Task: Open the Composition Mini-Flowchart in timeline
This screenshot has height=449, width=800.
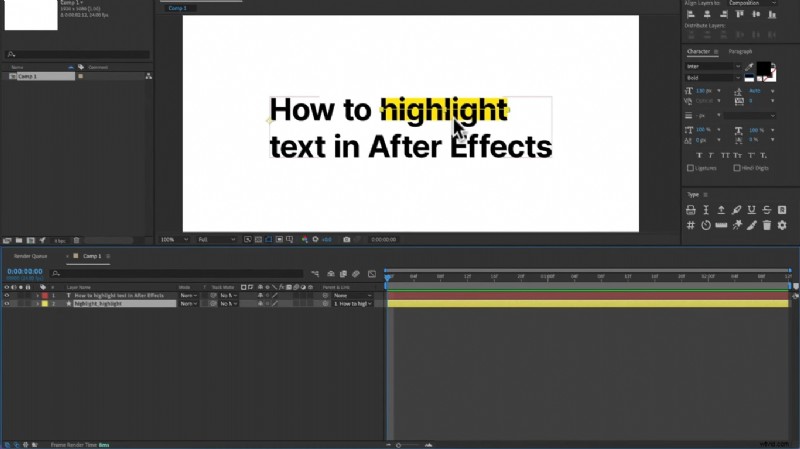Action: 315,274
